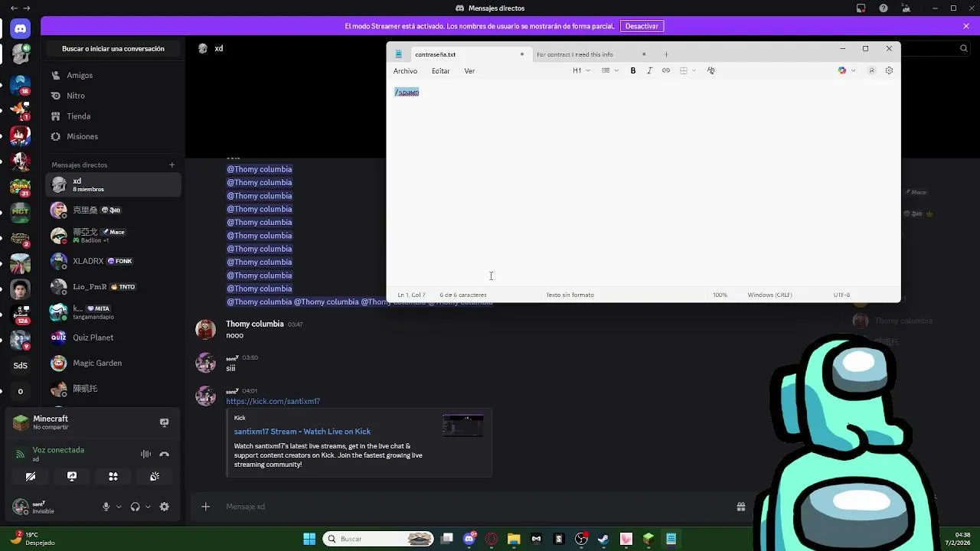This screenshot has height=551, width=980.
Task: Add a new Notepad tab
Action: [666, 54]
